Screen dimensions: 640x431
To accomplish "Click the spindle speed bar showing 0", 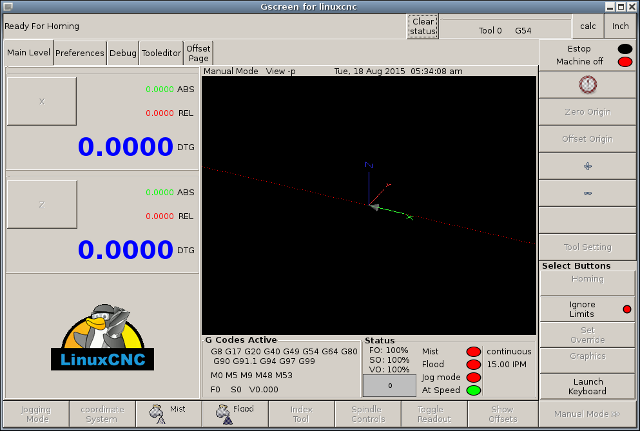I will [390, 386].
